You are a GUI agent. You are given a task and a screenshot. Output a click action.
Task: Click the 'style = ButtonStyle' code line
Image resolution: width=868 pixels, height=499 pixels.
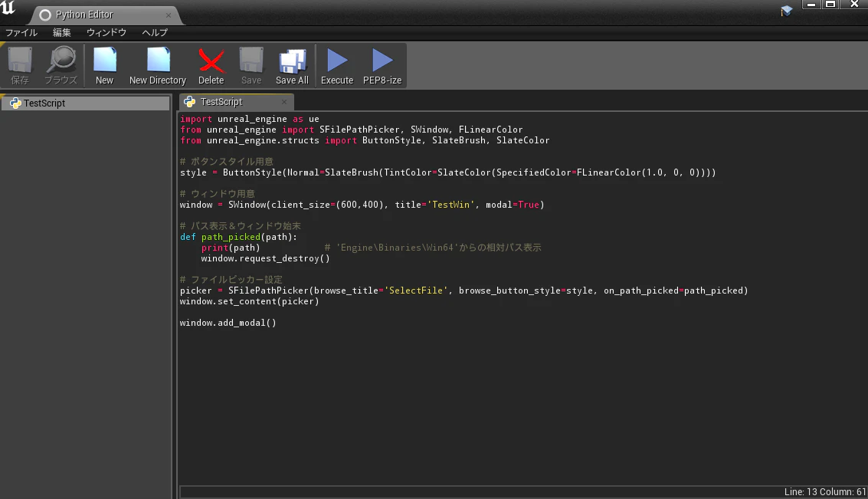point(447,172)
